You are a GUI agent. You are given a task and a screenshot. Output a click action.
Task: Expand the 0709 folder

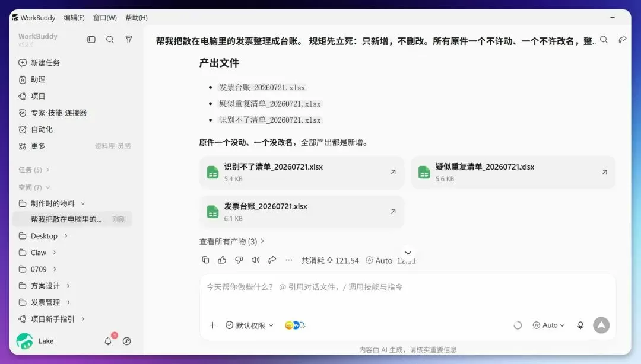[55, 269]
